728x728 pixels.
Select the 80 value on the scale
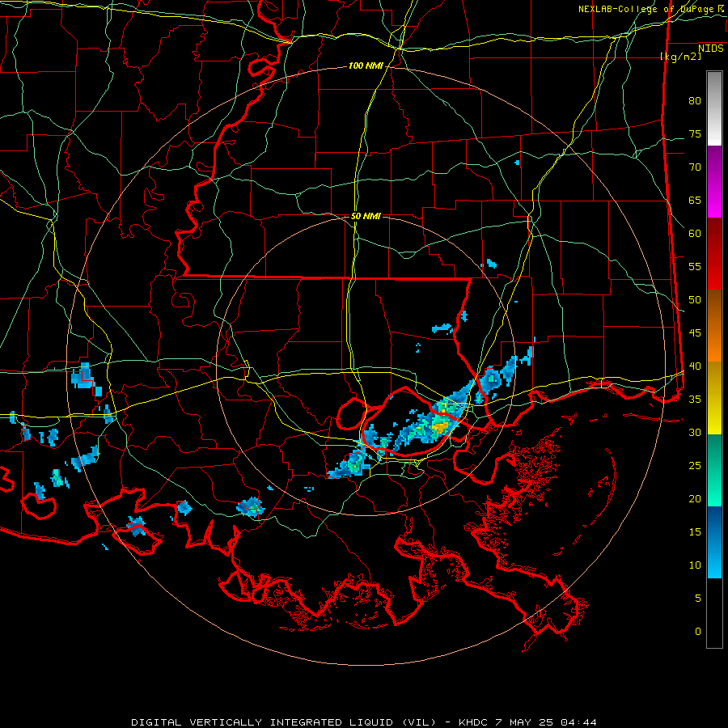[x=695, y=101]
